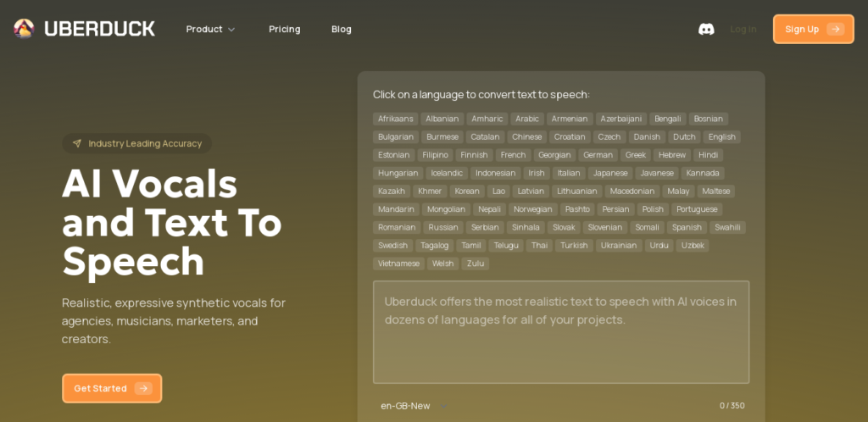Select the Albanian language chip
The height and width of the screenshot is (422, 868).
tap(442, 119)
